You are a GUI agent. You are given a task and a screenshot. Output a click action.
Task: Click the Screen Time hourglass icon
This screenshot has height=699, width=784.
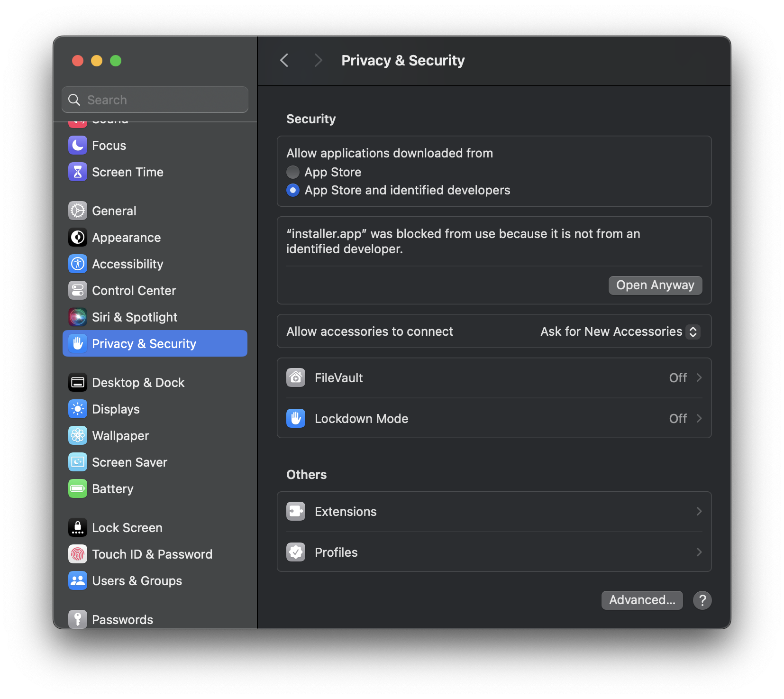coord(78,172)
